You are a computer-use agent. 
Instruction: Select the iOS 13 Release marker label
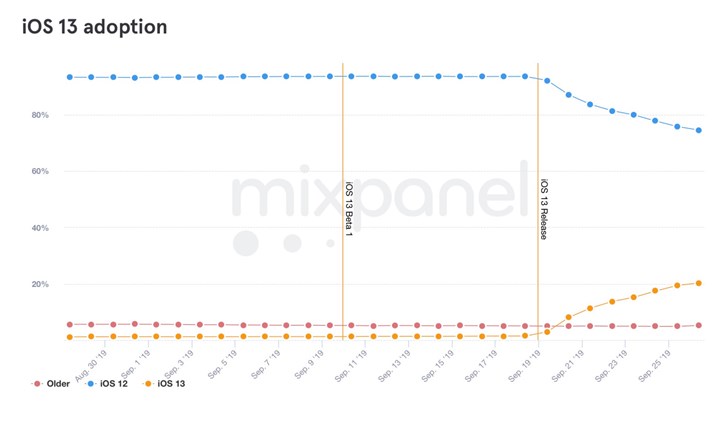544,208
